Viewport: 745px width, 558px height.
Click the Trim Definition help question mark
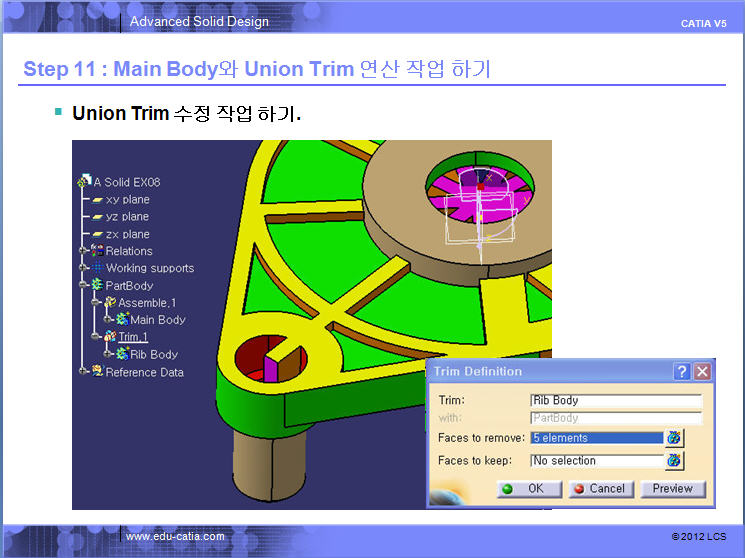click(x=682, y=372)
